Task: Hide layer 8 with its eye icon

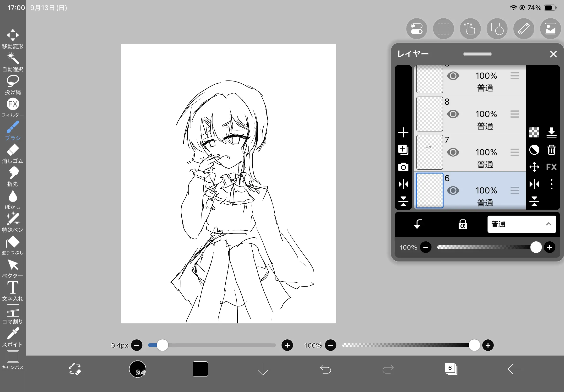Action: coord(453,114)
